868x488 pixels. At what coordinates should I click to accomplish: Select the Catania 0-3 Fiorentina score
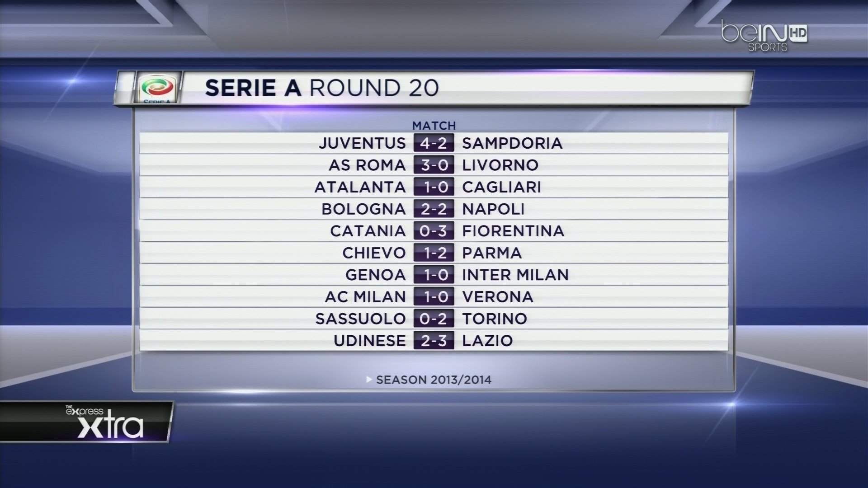point(434,231)
